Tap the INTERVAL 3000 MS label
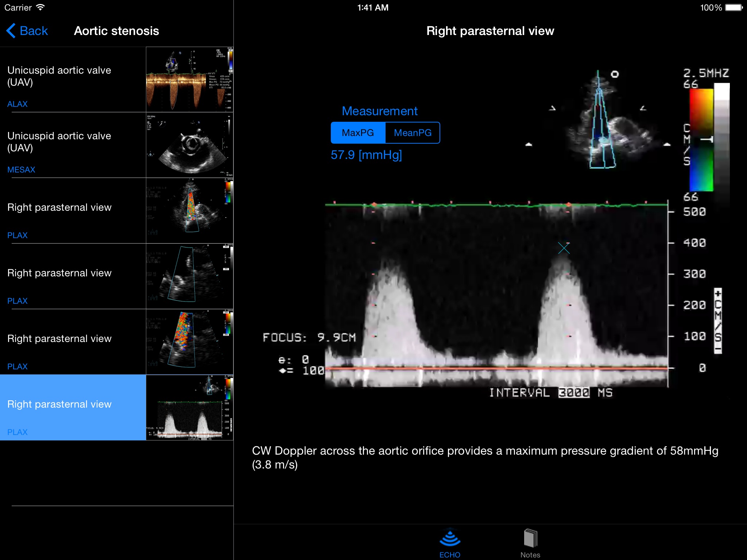This screenshot has width=747, height=560. (x=551, y=393)
